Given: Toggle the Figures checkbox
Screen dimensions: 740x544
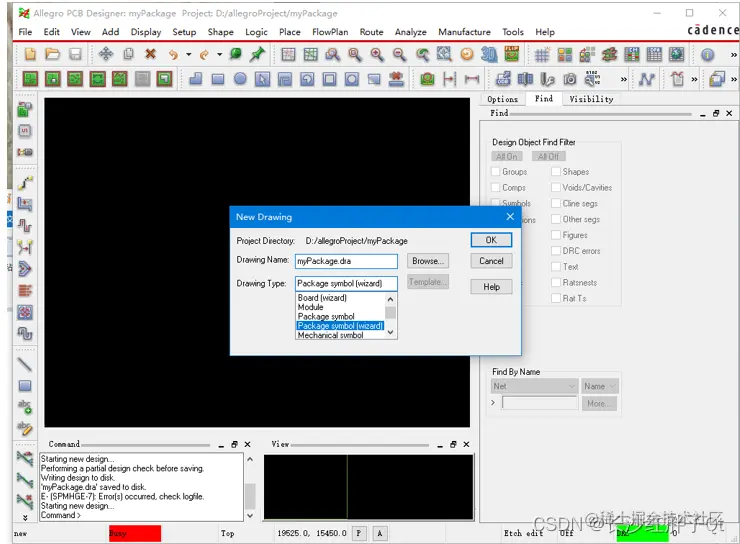Looking at the screenshot, I should 556,235.
